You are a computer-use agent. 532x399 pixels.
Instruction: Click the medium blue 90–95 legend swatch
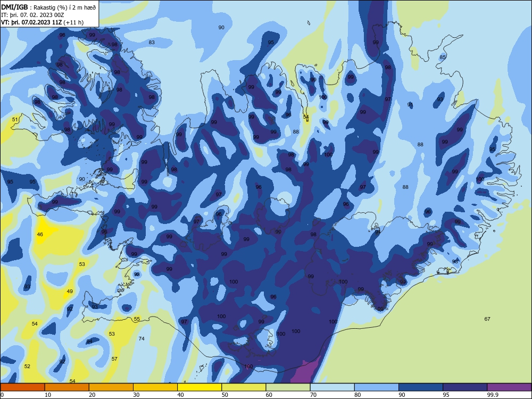[421, 387]
